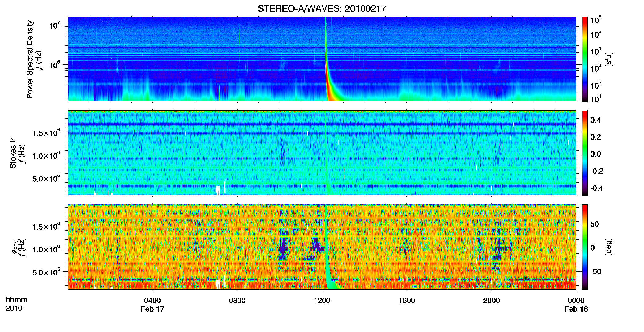Image resolution: width=644 pixels, height=332 pixels.
Task: Select 0.0 label on Stokes V colorbar
Action: (595, 154)
